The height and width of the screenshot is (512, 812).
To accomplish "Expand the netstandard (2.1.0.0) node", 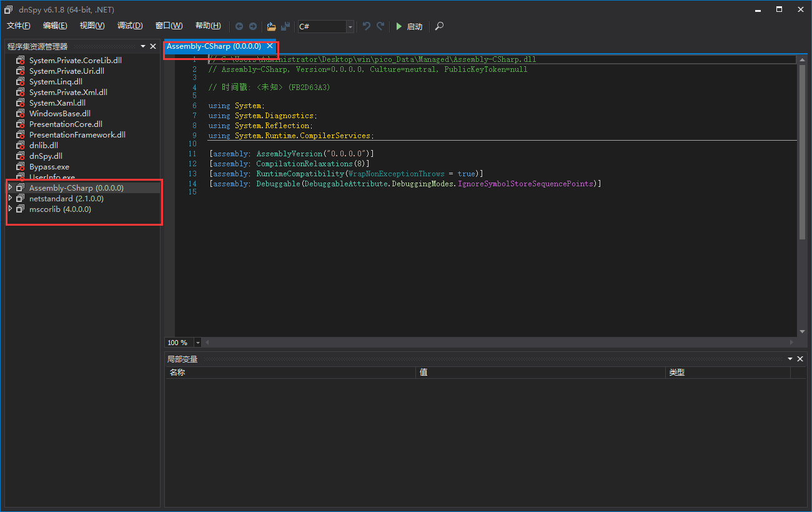I will tap(10, 199).
